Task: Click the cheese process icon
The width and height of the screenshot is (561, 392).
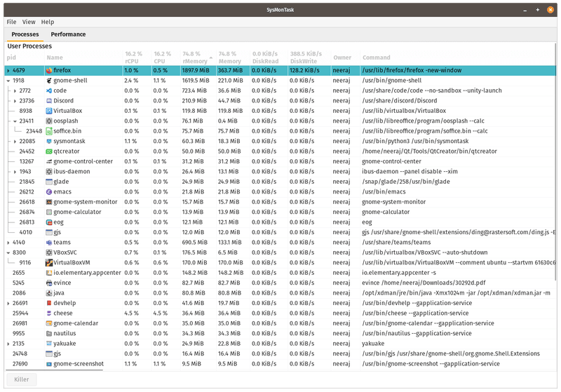Action: [x=48, y=313]
